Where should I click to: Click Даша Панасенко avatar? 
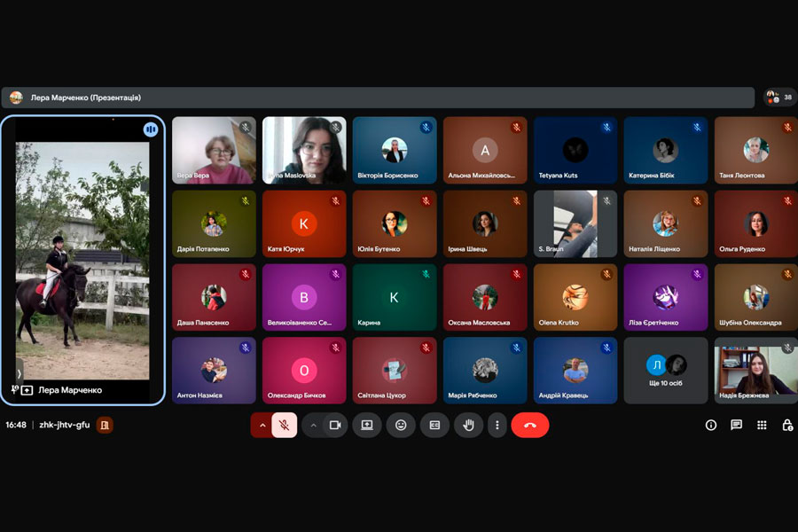(214, 297)
